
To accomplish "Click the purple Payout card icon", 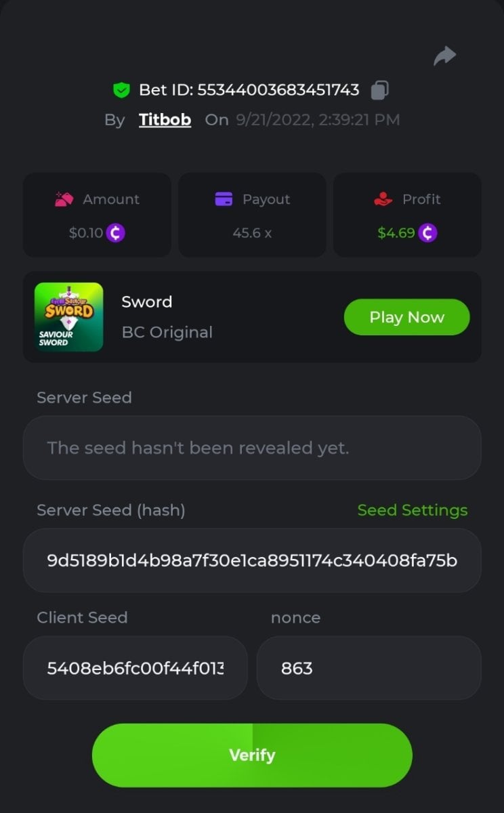I will [224, 199].
